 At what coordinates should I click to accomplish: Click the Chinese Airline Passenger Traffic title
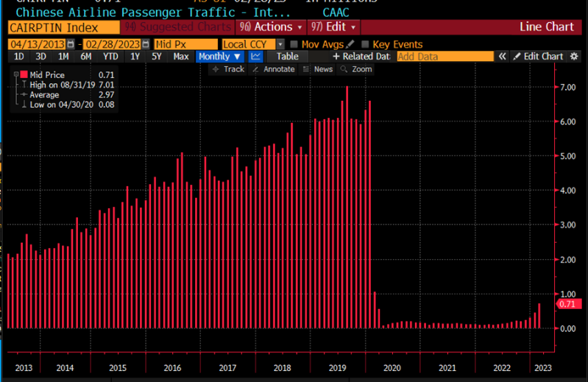153,13
